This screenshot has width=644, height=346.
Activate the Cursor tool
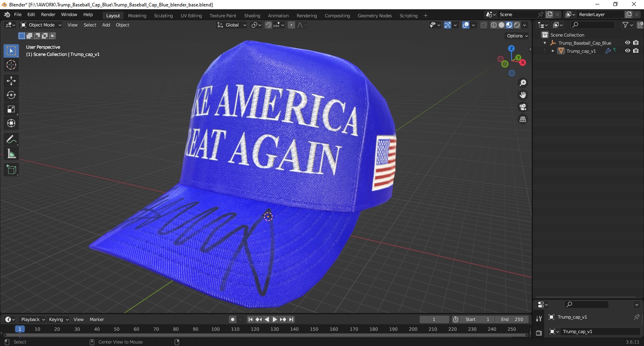11,65
